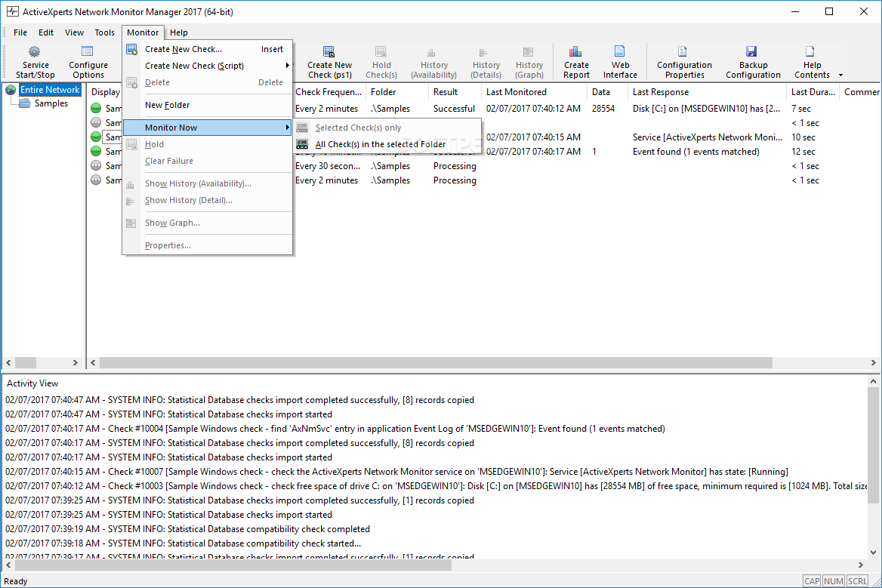Click the Samples folder icon in tree
Image resolution: width=882 pixels, height=588 pixels.
coord(24,103)
